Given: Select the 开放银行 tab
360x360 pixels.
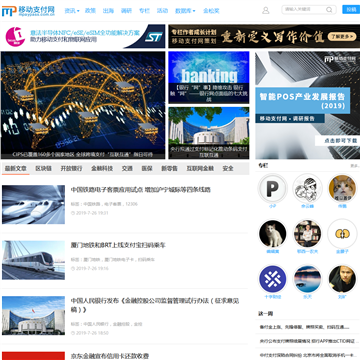Looking at the screenshot, I should coord(71,169).
